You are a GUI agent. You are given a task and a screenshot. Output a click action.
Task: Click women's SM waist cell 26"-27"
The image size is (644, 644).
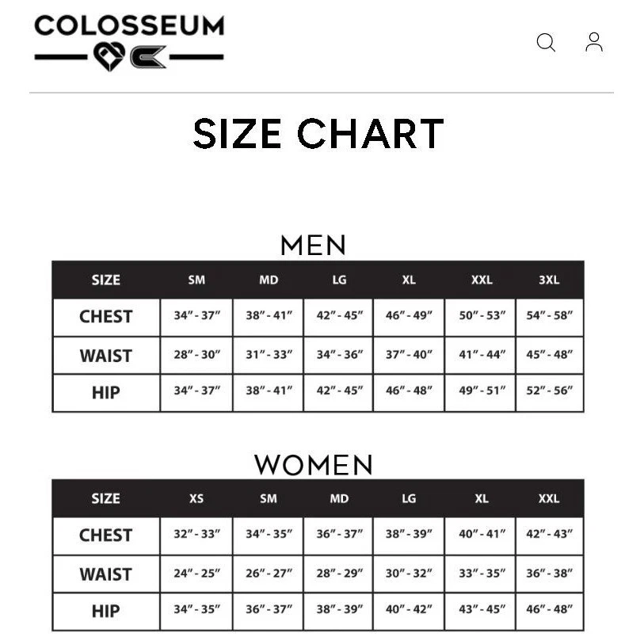point(269,573)
